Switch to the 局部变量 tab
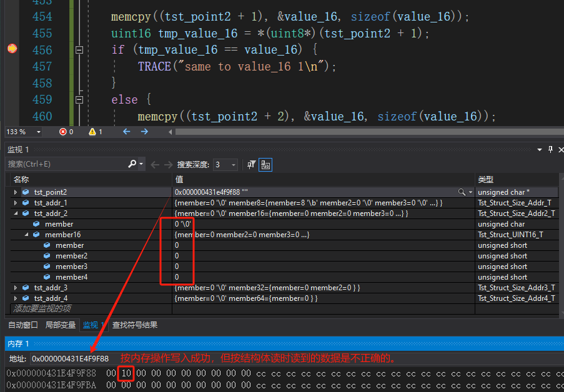The width and height of the screenshot is (564, 392). coord(60,325)
